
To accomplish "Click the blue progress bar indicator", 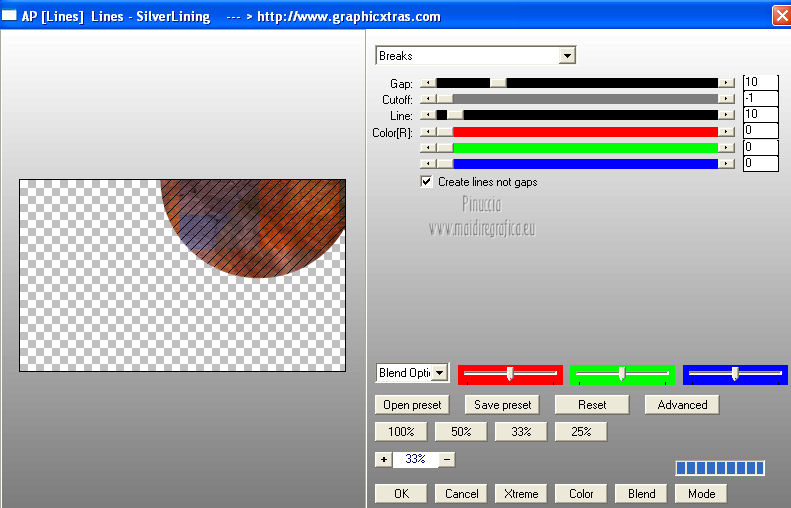I will coord(720,468).
